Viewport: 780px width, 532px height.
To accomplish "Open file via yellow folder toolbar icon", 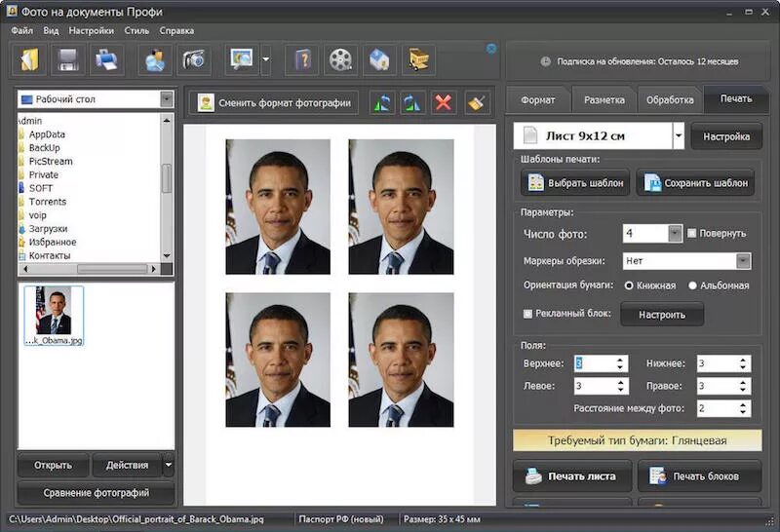I will (29, 59).
